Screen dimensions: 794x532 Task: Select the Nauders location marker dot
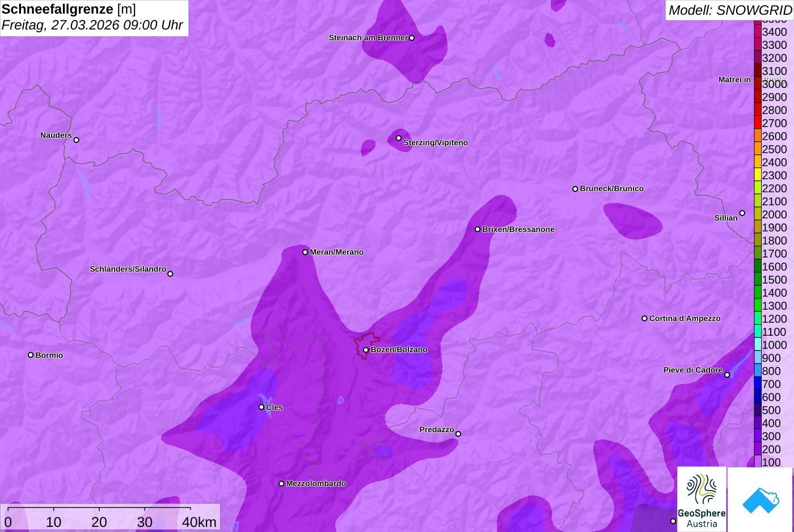(x=77, y=140)
